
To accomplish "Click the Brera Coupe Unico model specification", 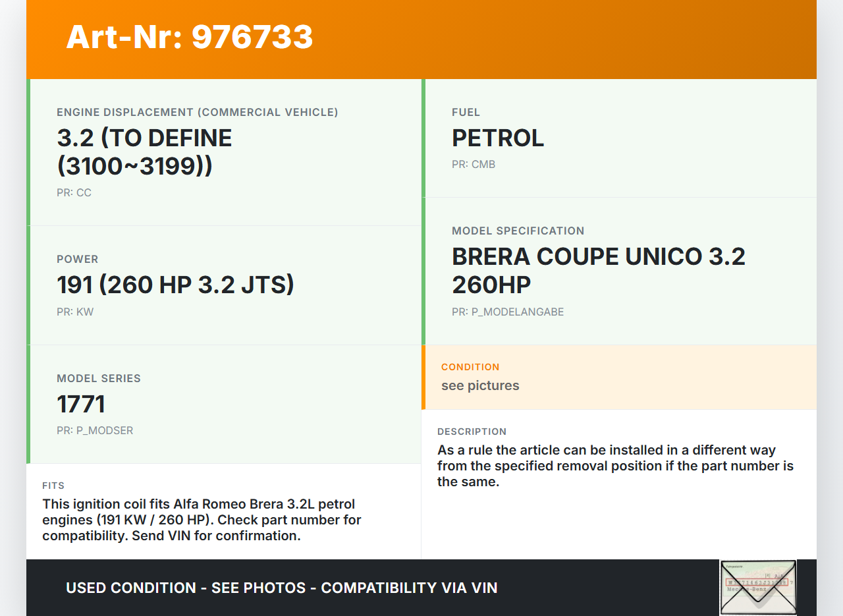I will point(598,271).
